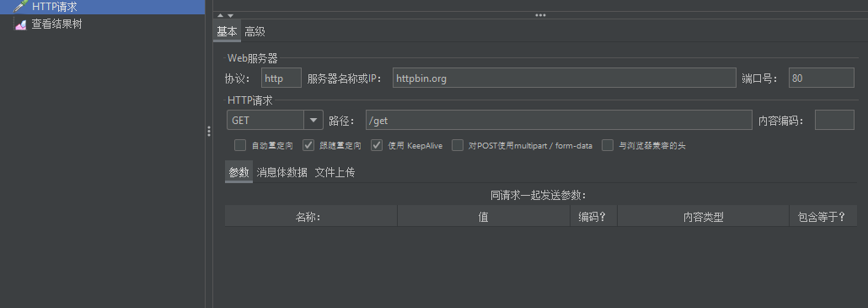
Task: Click the vertical split pane handle dots
Action: 209,132
